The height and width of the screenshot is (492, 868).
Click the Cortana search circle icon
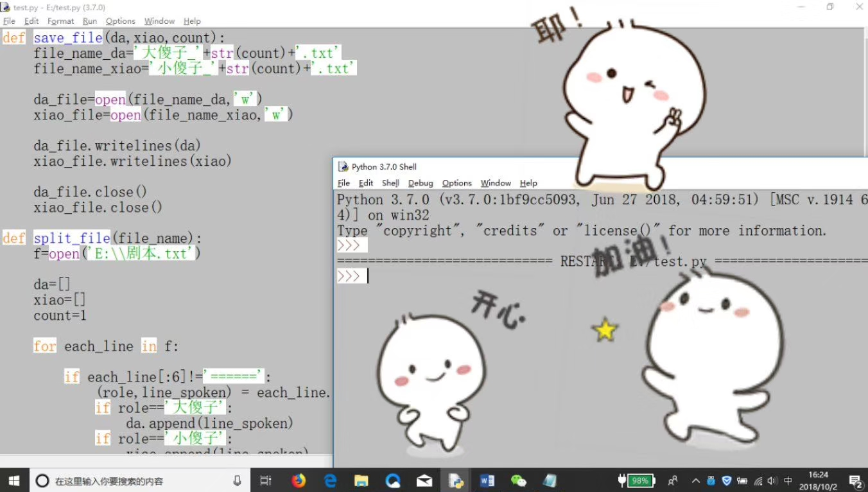42,480
